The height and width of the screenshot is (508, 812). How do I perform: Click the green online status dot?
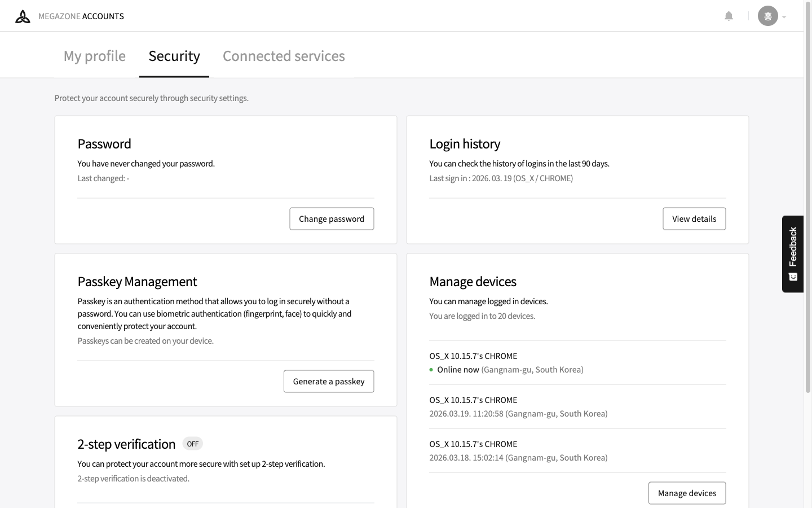click(x=431, y=370)
